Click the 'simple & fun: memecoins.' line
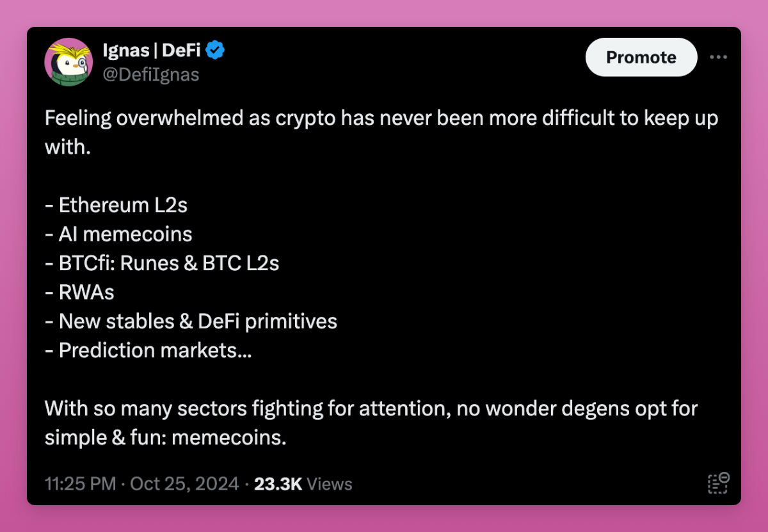 165,438
